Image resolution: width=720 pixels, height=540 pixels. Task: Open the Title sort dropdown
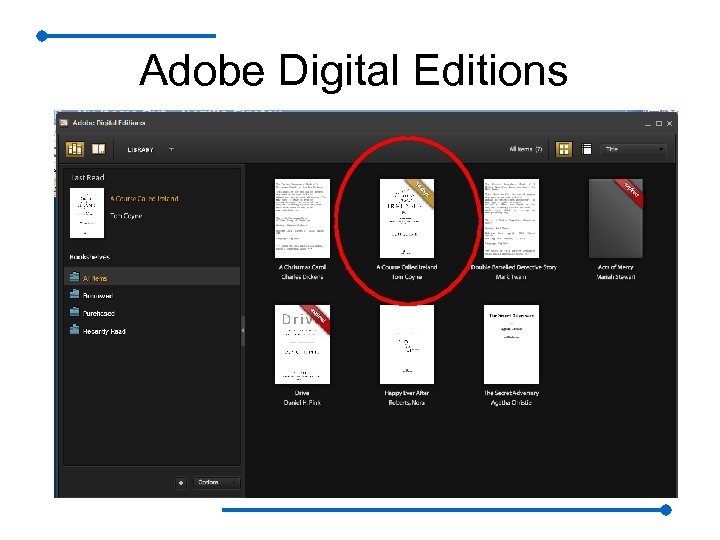[x=633, y=149]
